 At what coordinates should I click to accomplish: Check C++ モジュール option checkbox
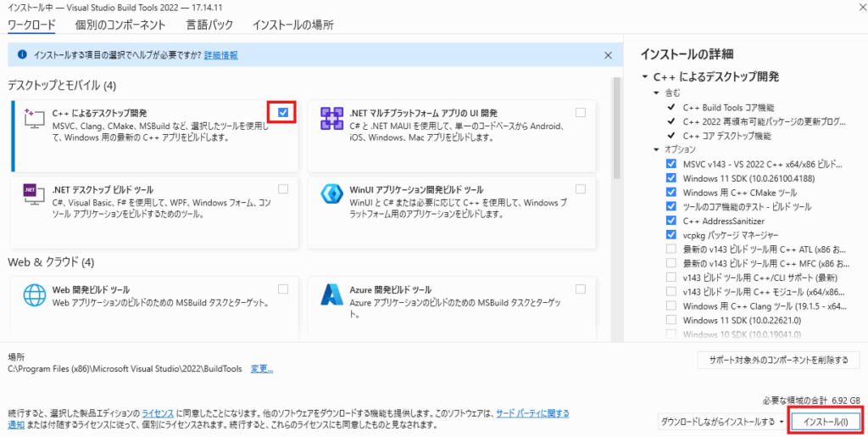click(671, 291)
